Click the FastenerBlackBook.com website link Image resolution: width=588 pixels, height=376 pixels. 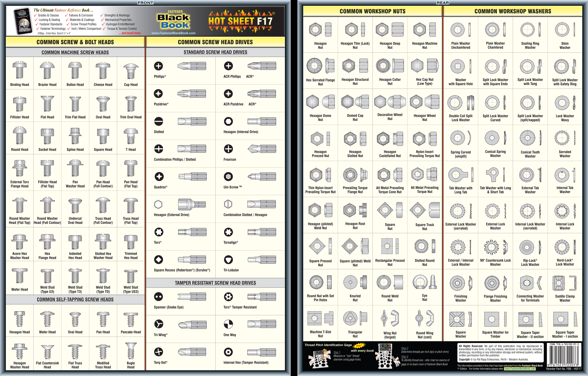pos(178,33)
